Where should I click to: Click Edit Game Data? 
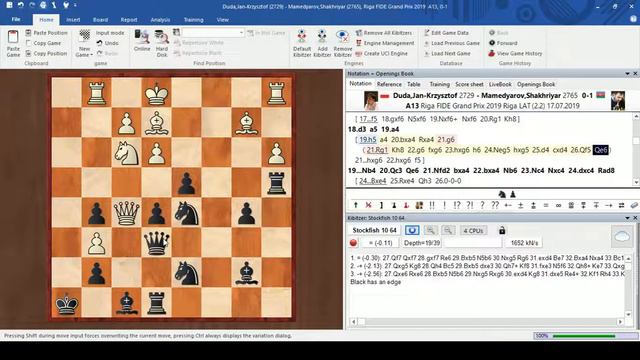(x=446, y=33)
